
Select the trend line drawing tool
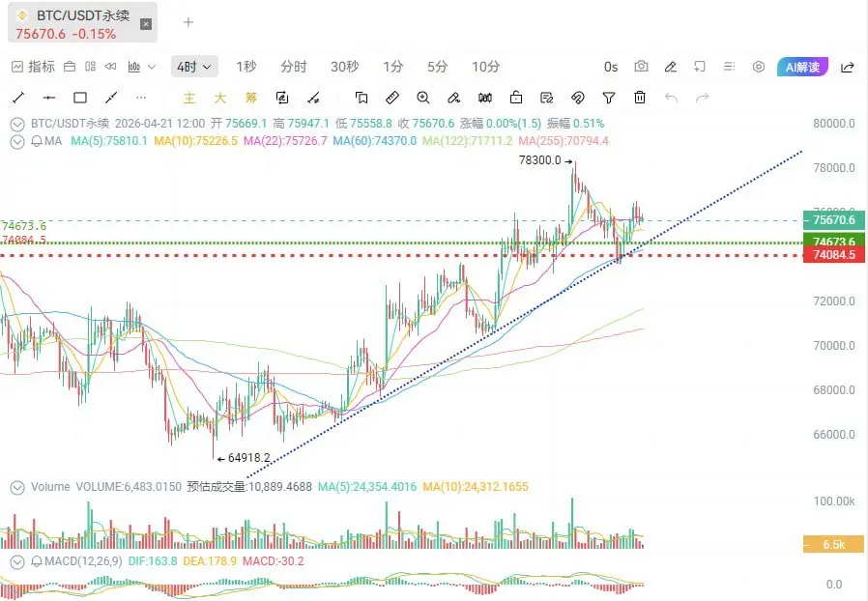point(18,98)
